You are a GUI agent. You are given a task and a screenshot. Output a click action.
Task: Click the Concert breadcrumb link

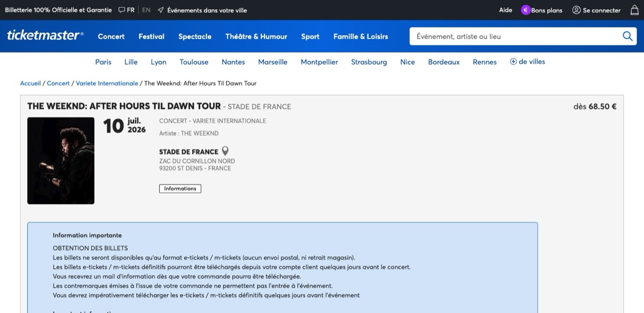[x=58, y=83]
